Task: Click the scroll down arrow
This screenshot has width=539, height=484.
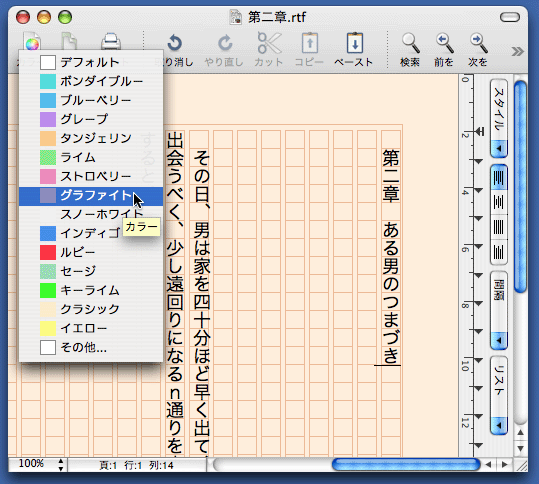Action: click(520, 449)
